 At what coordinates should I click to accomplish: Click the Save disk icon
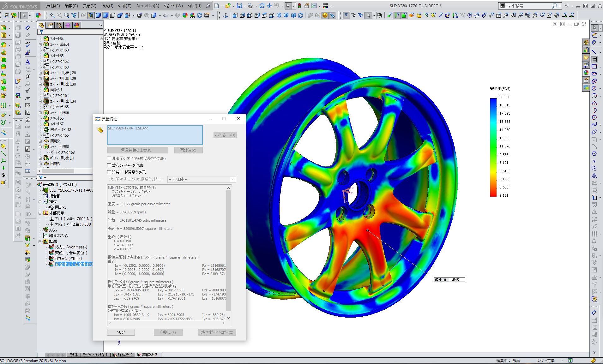point(239,6)
